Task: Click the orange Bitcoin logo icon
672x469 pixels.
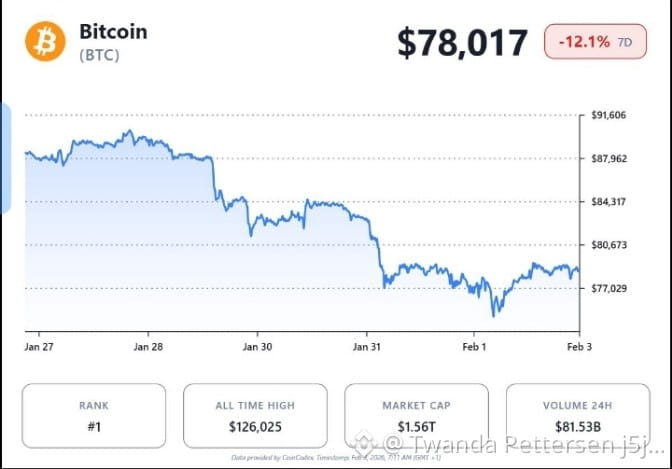Action: click(45, 42)
